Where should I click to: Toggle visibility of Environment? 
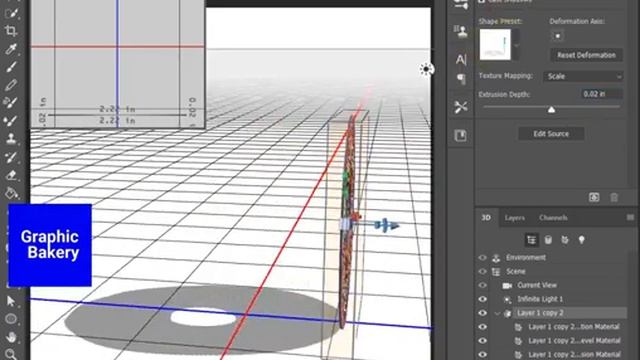pyautogui.click(x=482, y=258)
